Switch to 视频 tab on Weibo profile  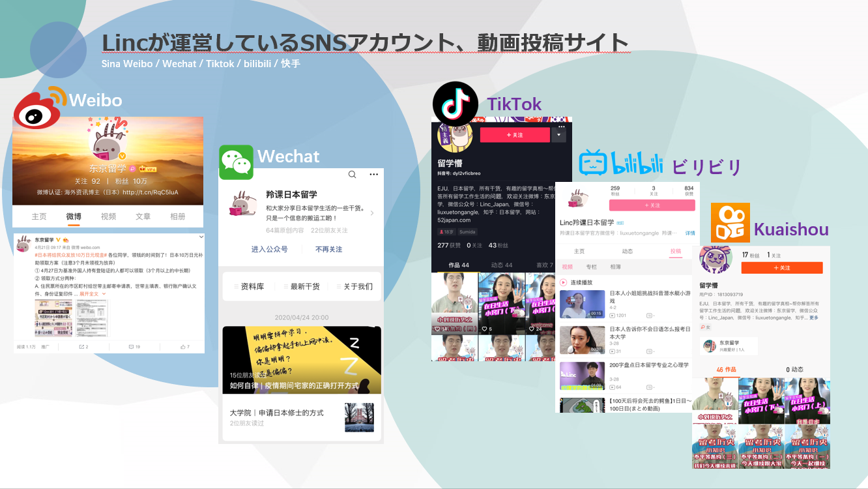click(x=108, y=216)
